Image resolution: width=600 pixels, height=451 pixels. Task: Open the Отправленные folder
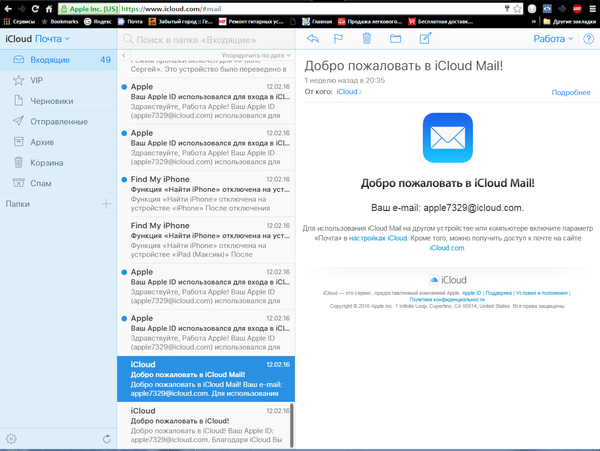pos(62,121)
